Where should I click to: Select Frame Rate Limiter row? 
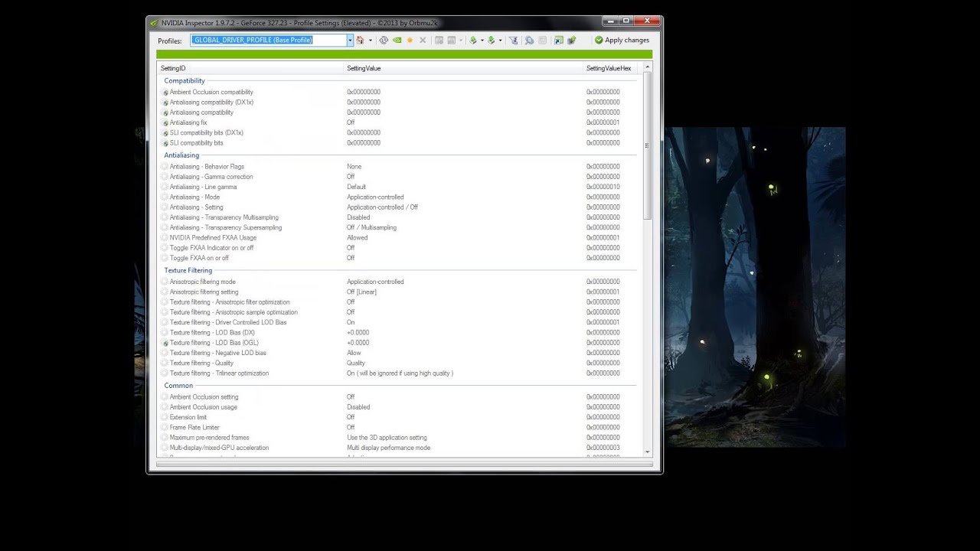coord(398,427)
